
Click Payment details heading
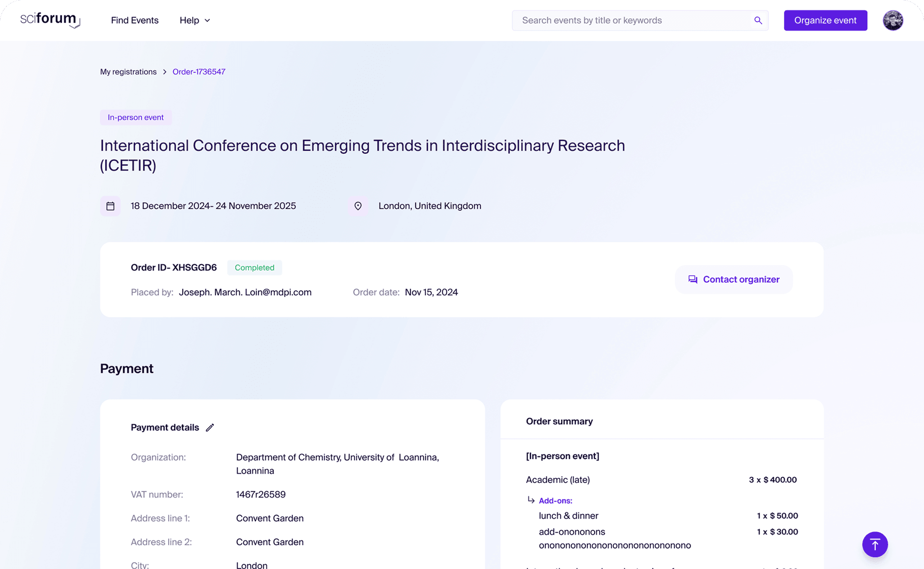pos(164,428)
